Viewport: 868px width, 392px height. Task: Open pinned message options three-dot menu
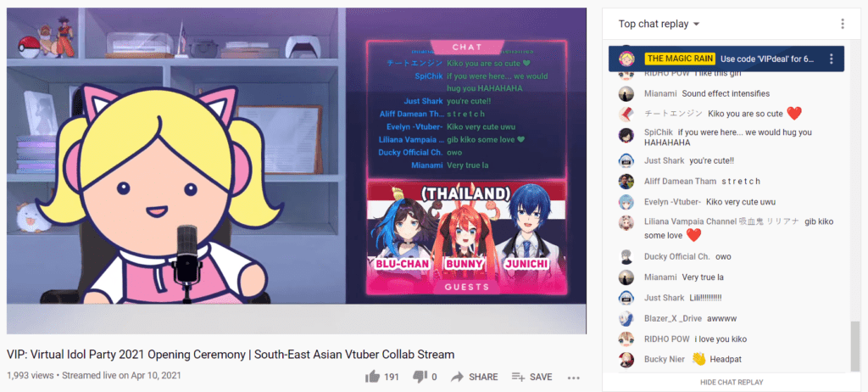[x=831, y=59]
